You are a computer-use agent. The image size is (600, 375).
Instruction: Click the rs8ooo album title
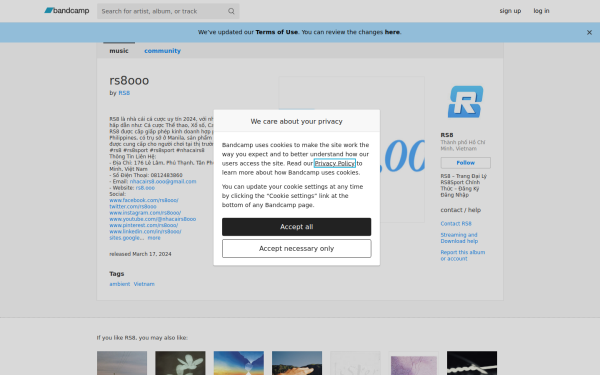click(129, 80)
